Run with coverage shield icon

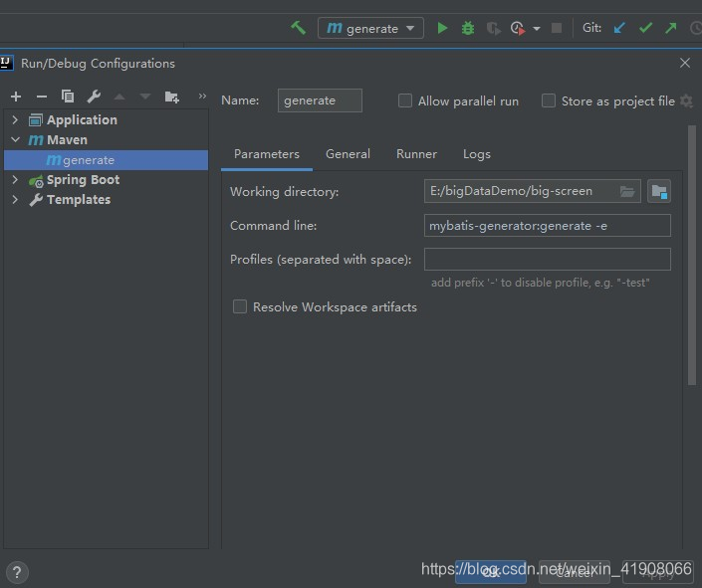click(x=493, y=28)
